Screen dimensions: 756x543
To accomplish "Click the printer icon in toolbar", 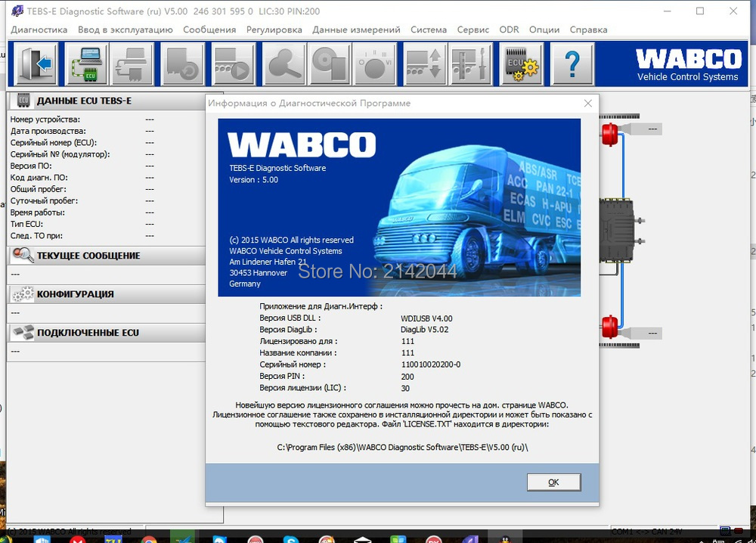I will [x=134, y=64].
